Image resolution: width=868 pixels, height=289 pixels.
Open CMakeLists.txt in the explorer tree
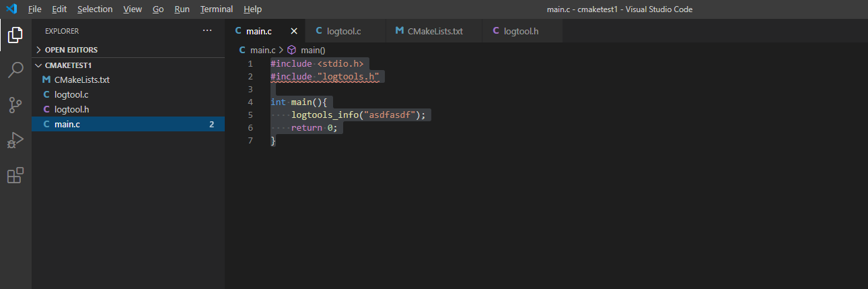[128, 79]
